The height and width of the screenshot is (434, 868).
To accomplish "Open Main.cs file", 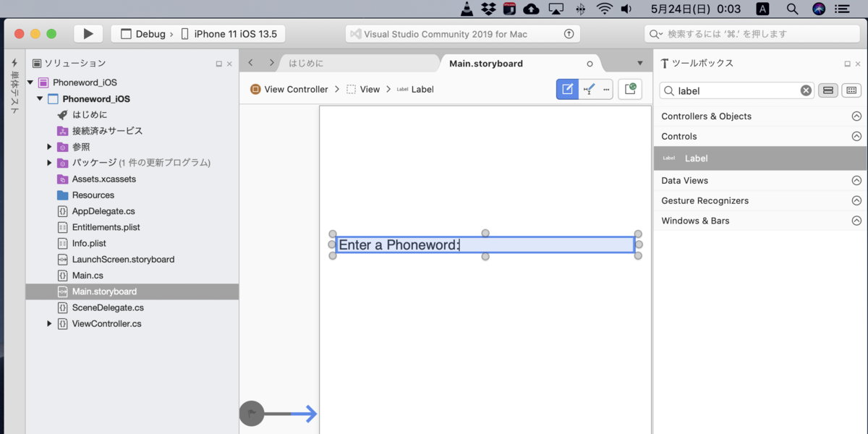I will [x=88, y=276].
